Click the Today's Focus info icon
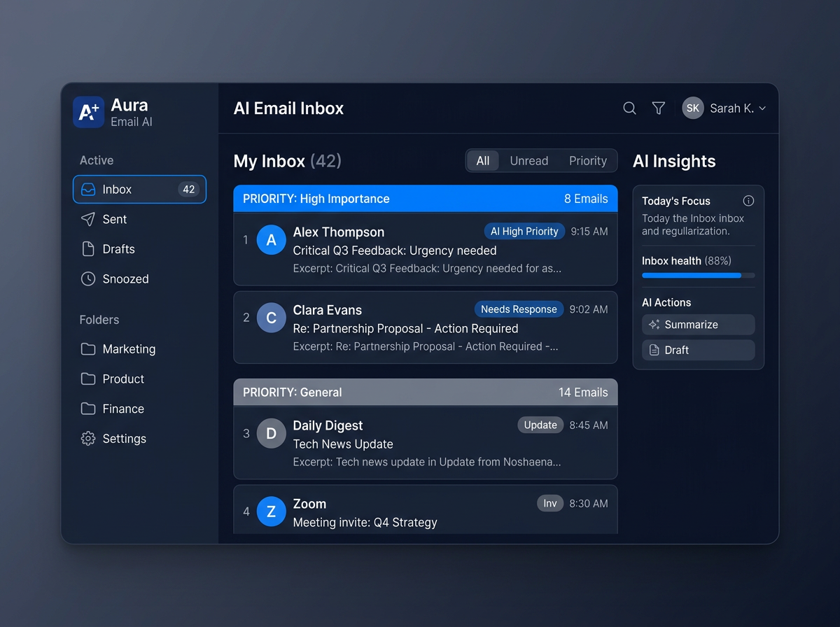Viewport: 840px width, 627px height. (748, 201)
